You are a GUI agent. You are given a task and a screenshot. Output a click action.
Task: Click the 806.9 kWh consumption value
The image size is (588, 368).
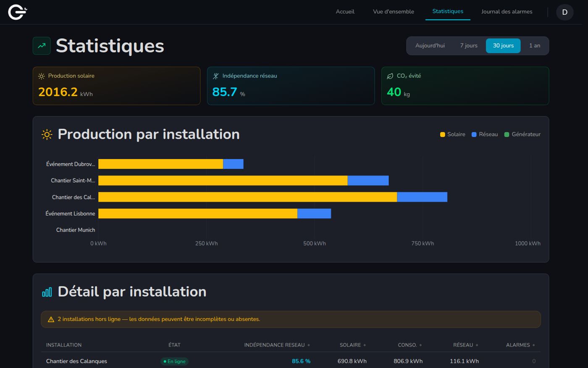[408, 361]
